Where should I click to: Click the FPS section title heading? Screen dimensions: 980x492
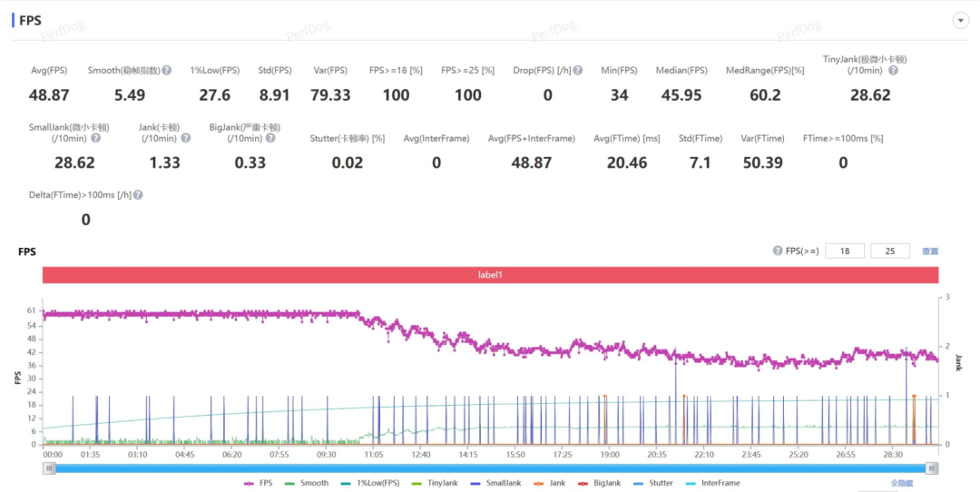point(30,21)
